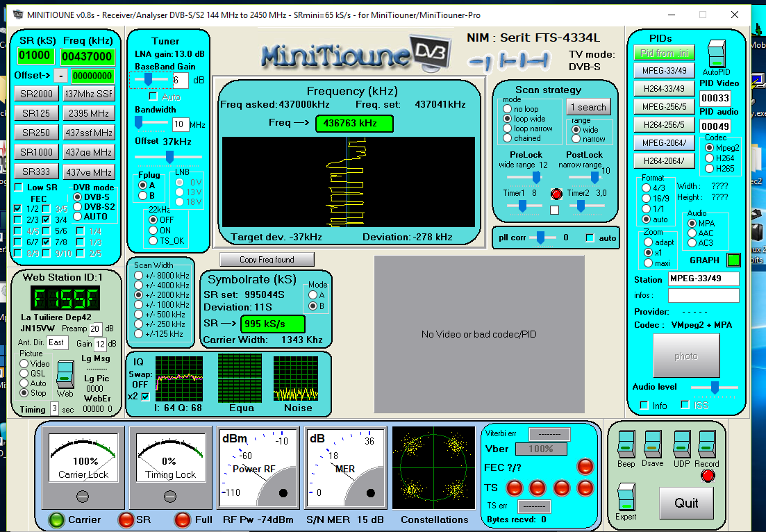
Task: Click the green GRAPH indicator square
Action: point(733,260)
